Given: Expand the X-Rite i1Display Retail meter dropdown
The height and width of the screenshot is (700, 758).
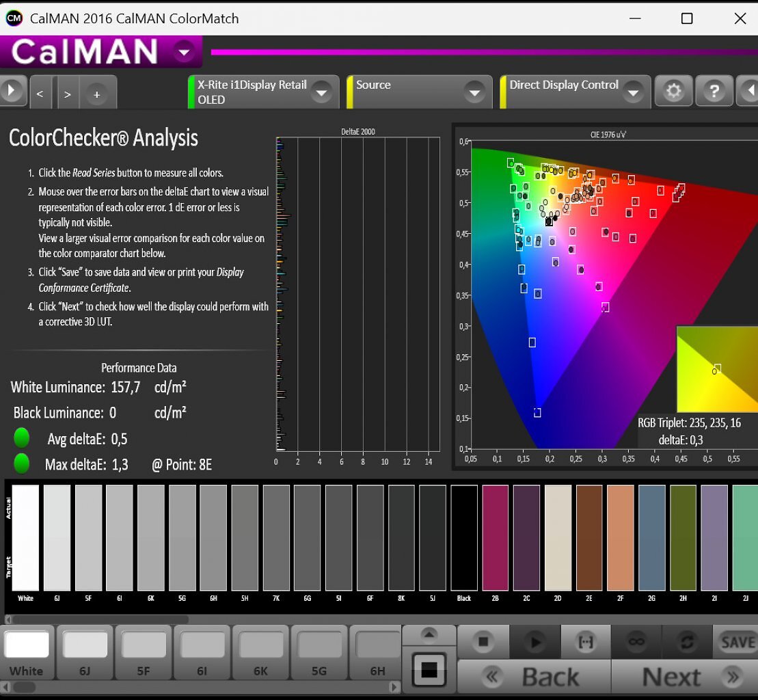Looking at the screenshot, I should [x=321, y=92].
